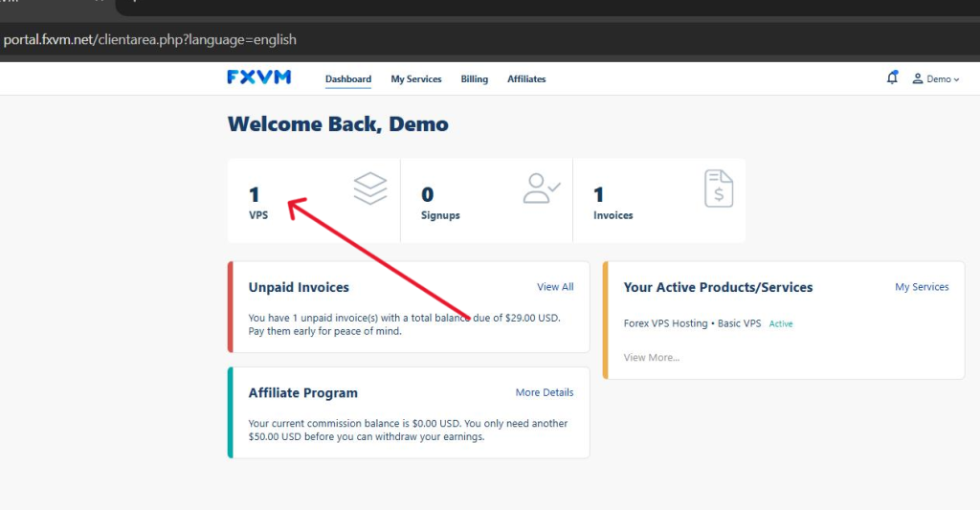This screenshot has height=510, width=980.
Task: Click the VPS stacked layers icon
Action: (x=369, y=188)
